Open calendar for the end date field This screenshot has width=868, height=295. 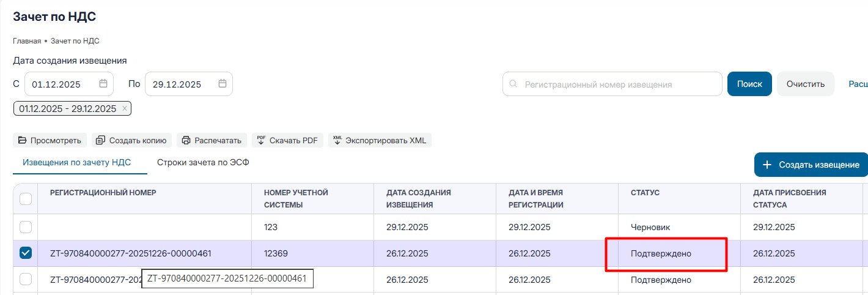coord(223,84)
